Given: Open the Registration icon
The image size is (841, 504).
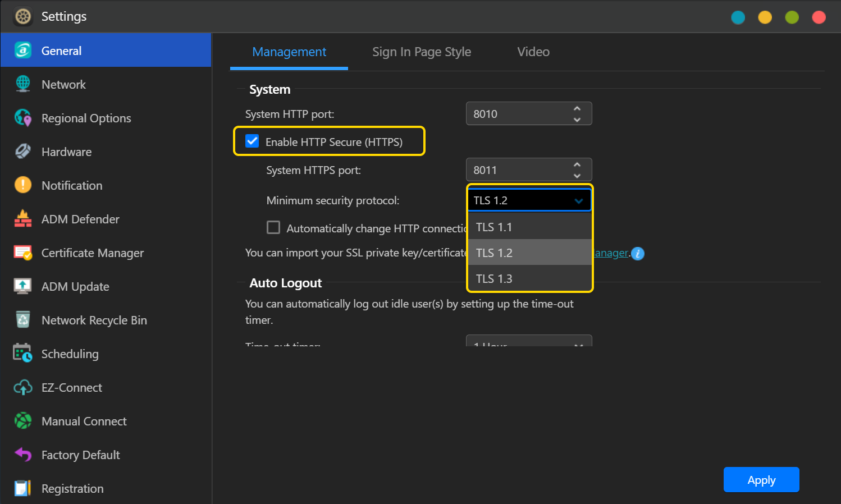Looking at the screenshot, I should [23, 488].
